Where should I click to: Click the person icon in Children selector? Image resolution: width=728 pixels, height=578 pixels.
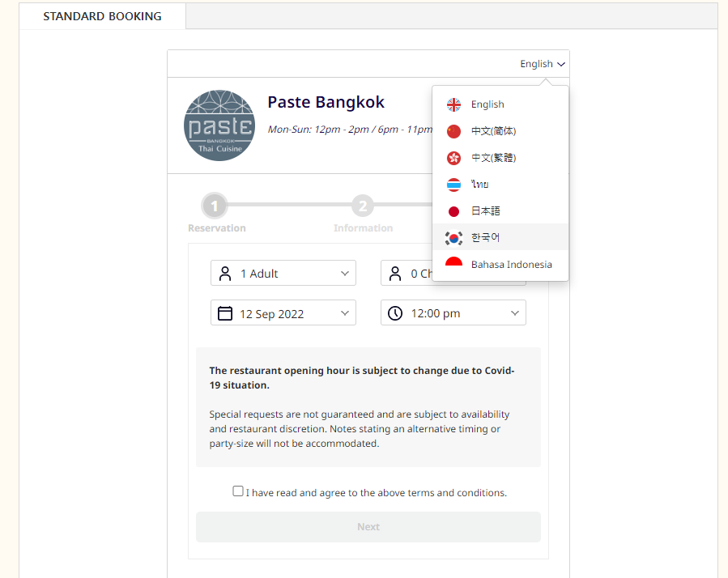tap(395, 274)
